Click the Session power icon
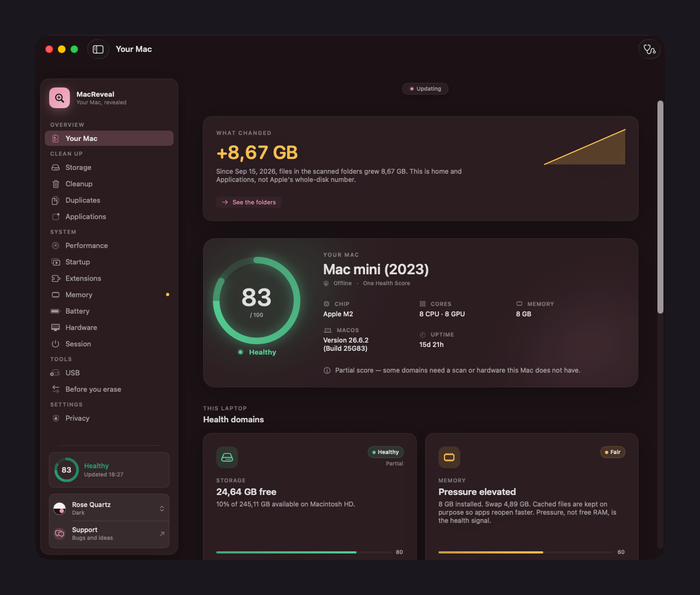This screenshot has height=595, width=700. pos(56,344)
